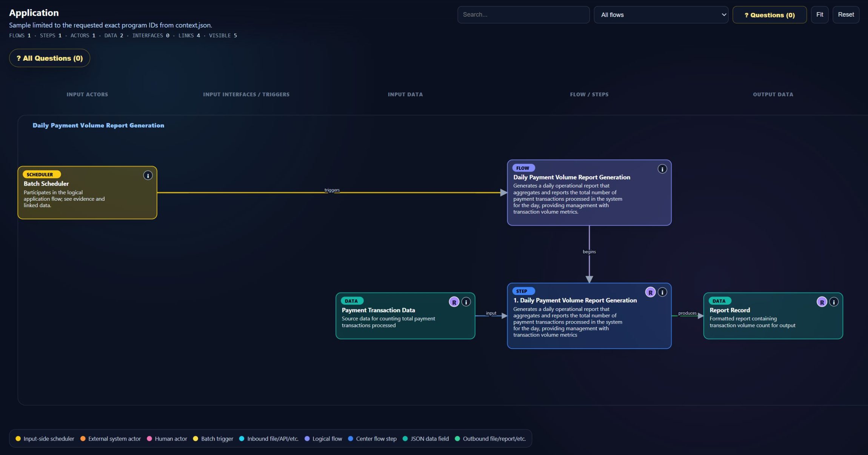868x455 pixels.
Task: Open the All Questions (0) pill button
Action: point(49,58)
